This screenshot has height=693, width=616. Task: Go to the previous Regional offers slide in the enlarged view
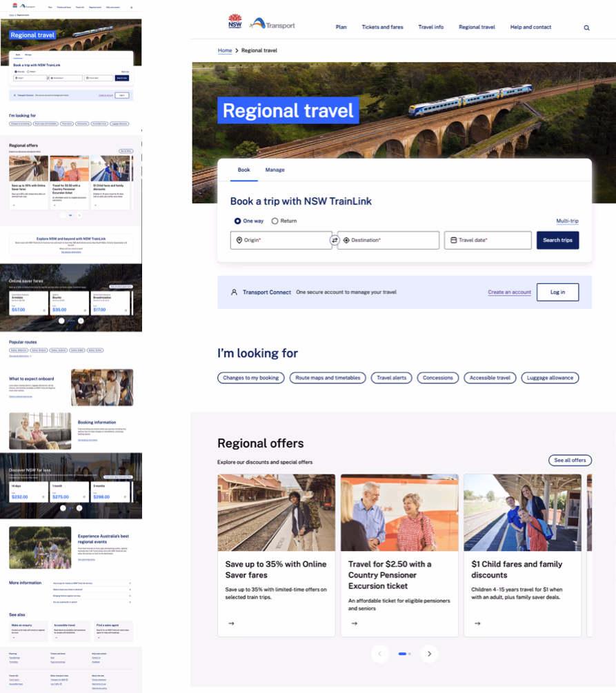point(380,654)
